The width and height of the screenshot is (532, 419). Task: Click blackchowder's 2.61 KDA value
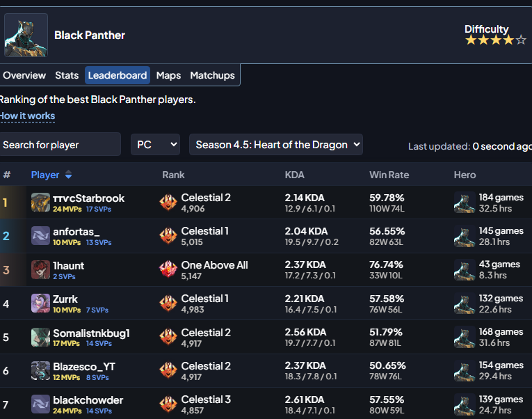coord(305,400)
